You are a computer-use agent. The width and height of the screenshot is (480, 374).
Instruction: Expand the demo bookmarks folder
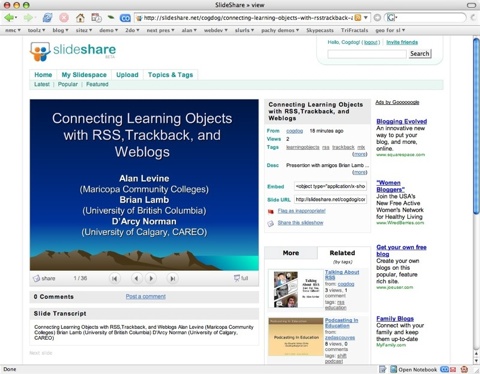(x=109, y=30)
